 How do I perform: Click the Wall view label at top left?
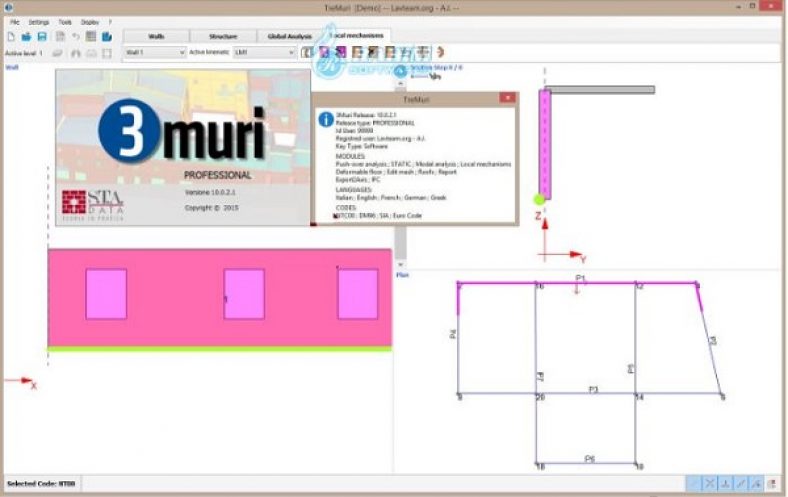pyautogui.click(x=12, y=67)
